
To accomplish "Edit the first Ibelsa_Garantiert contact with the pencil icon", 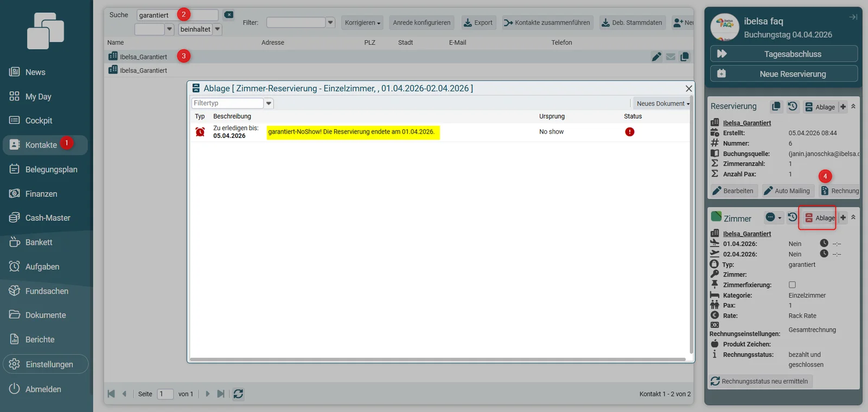I will click(656, 56).
